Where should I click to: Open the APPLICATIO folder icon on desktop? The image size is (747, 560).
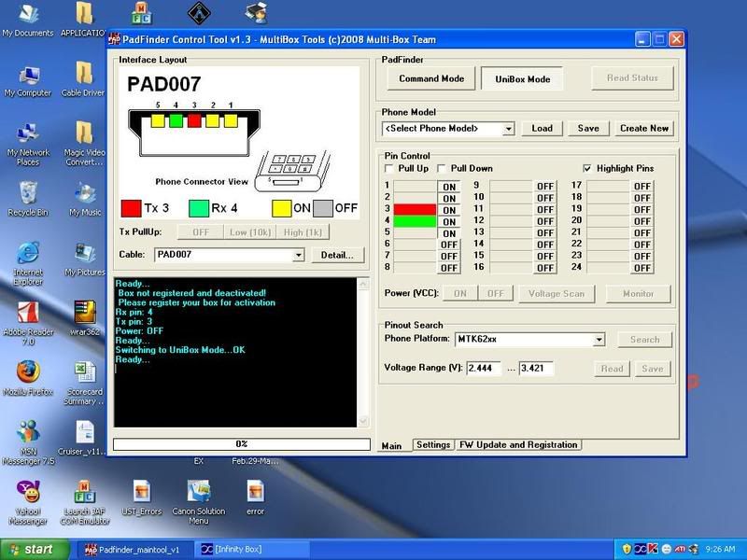pyautogui.click(x=83, y=21)
